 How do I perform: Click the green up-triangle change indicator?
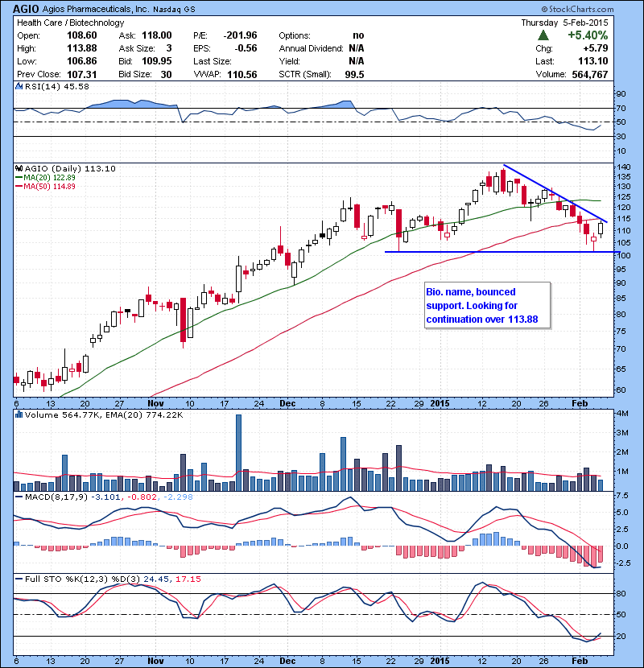(x=543, y=35)
